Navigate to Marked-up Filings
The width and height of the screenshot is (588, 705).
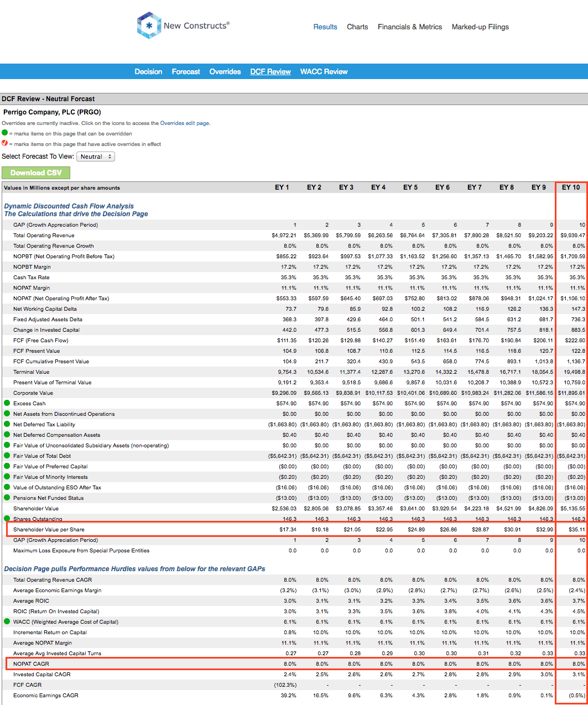tap(480, 27)
